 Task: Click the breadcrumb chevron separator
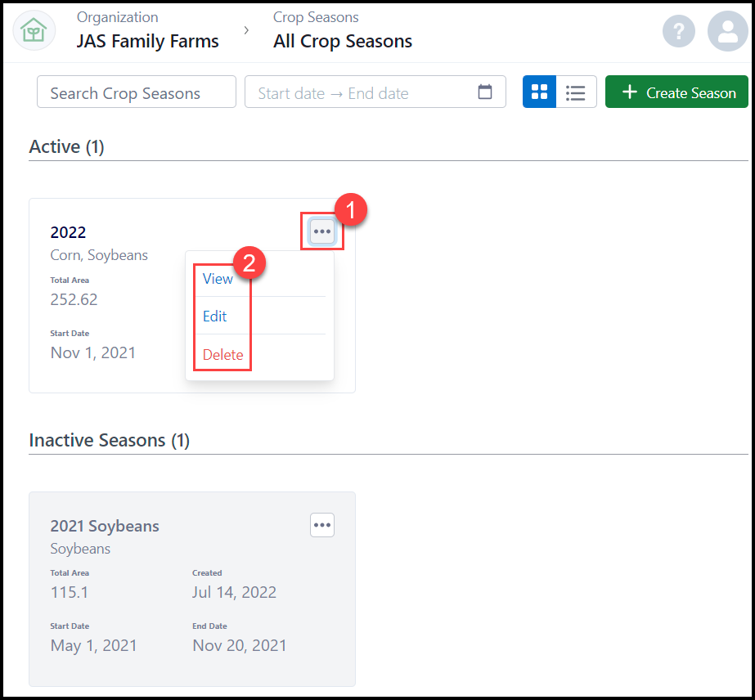246,30
